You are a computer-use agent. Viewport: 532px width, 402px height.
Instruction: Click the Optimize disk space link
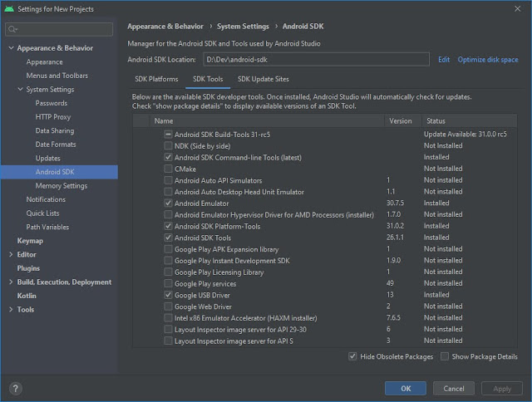point(487,60)
